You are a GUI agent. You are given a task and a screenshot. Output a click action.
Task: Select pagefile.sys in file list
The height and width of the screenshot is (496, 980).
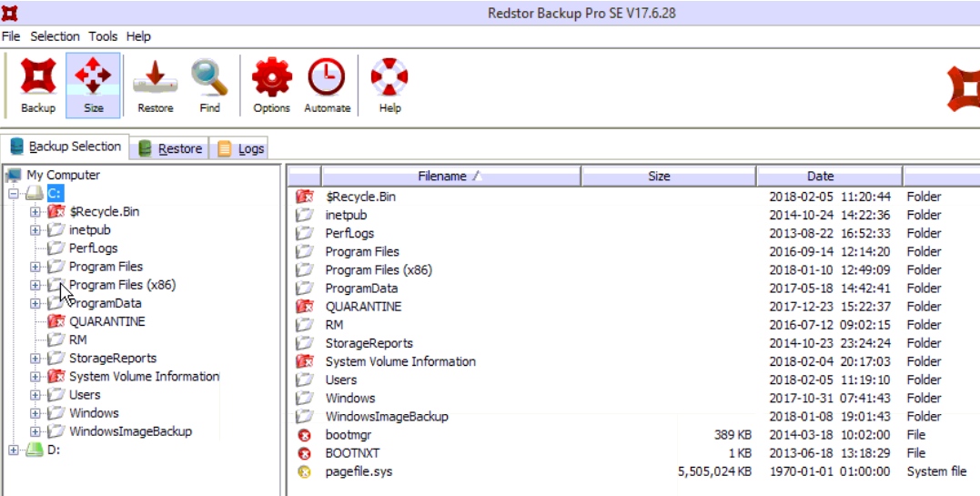(x=359, y=471)
